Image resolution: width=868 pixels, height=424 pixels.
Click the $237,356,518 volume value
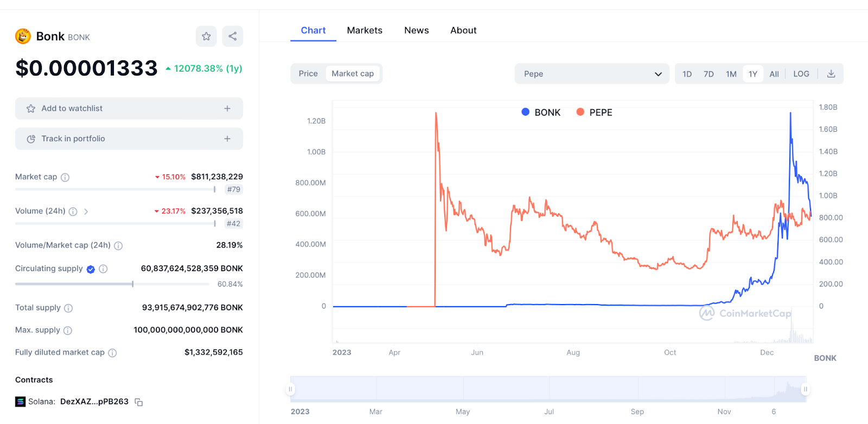pos(217,211)
